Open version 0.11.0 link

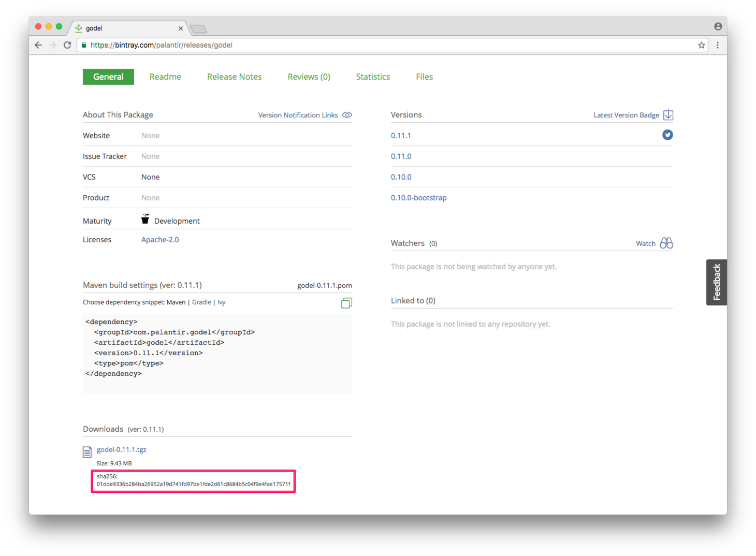pos(401,156)
